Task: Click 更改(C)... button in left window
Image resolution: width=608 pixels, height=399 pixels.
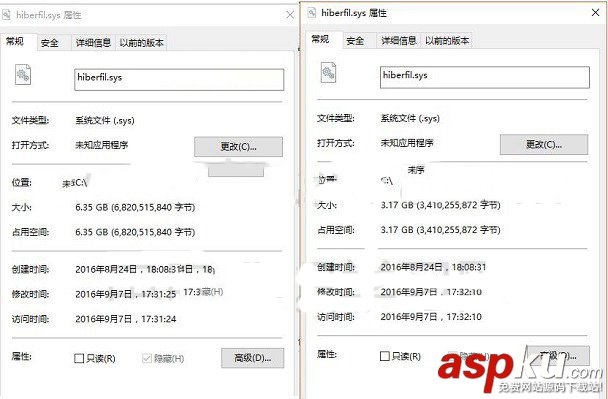Action: [x=238, y=147]
